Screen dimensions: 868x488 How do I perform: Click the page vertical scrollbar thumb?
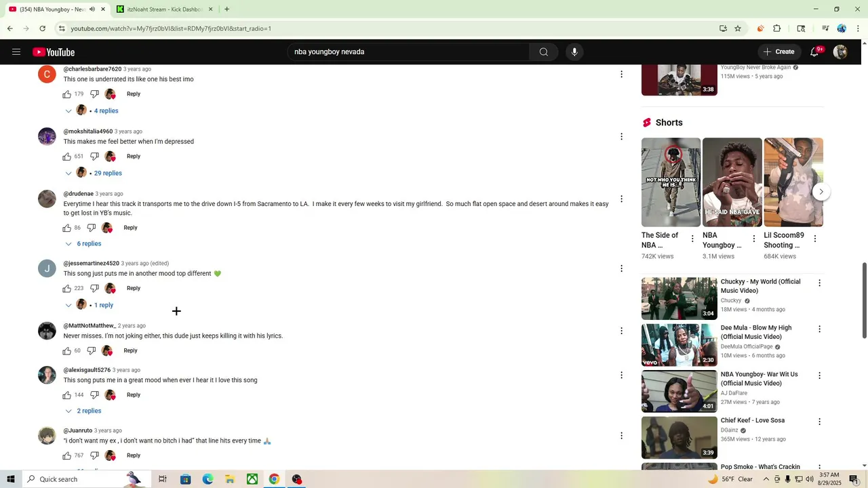864,300
